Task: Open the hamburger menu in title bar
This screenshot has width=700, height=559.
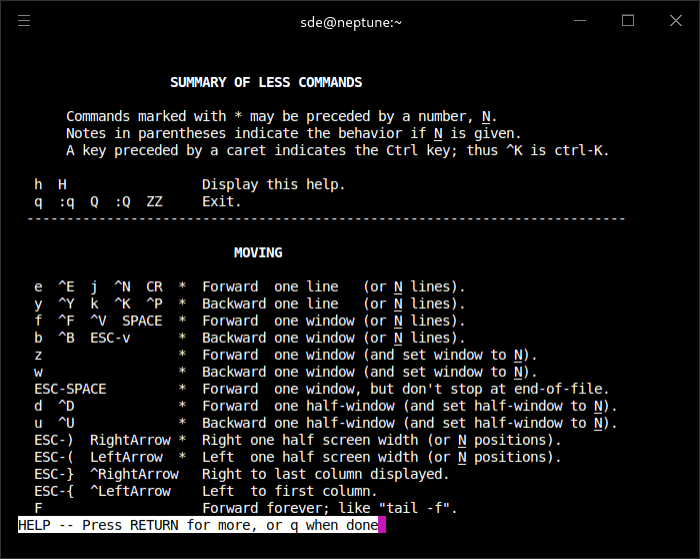Action: 24,21
